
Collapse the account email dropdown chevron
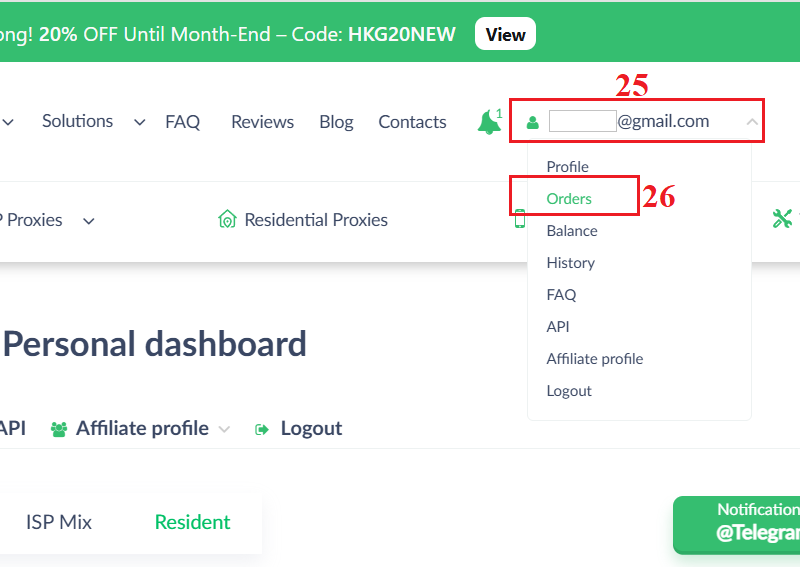point(752,122)
